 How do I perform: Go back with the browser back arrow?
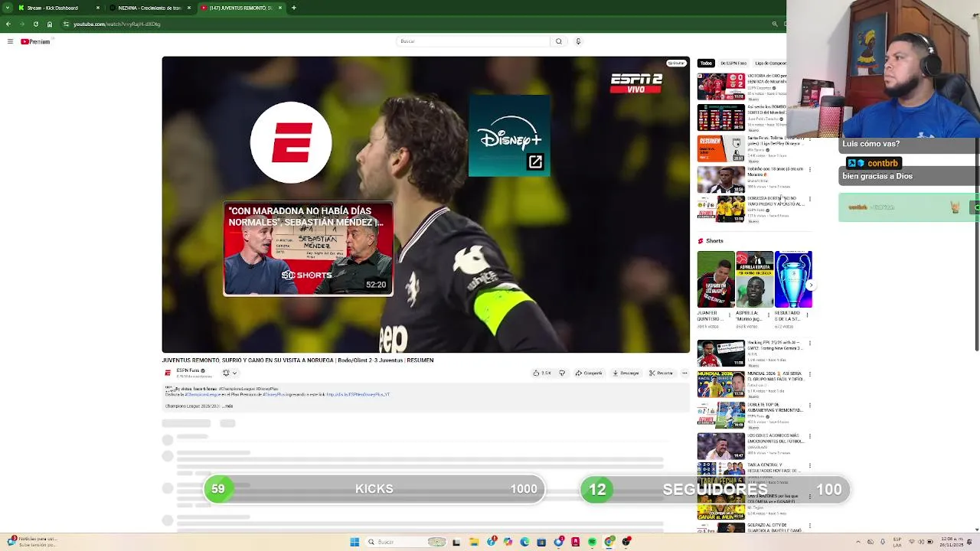click(8, 24)
